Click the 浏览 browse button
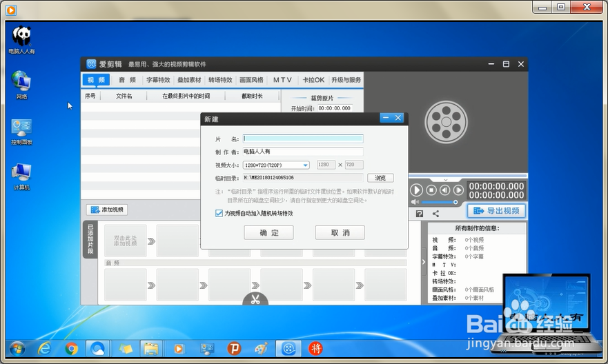The height and width of the screenshot is (364, 608). [x=380, y=178]
